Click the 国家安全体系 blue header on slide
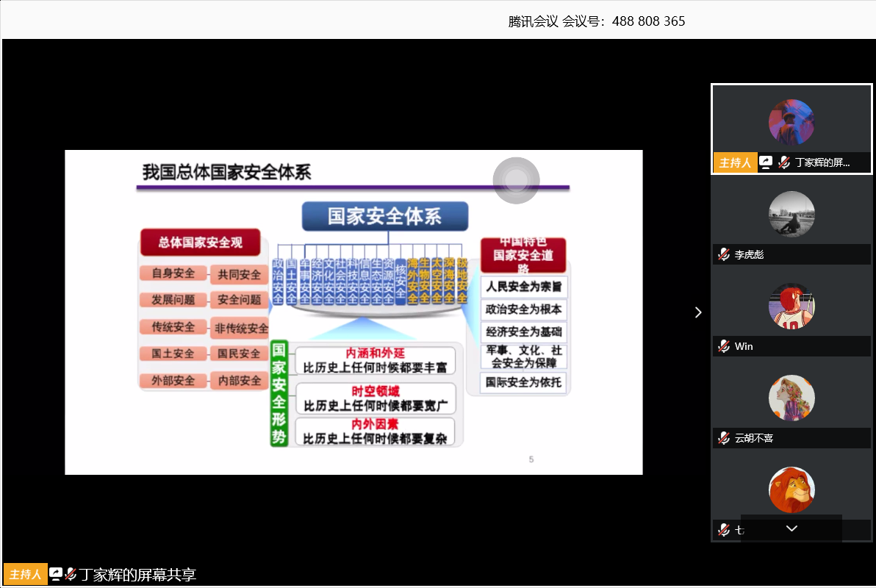This screenshot has height=588, width=876. tap(384, 216)
